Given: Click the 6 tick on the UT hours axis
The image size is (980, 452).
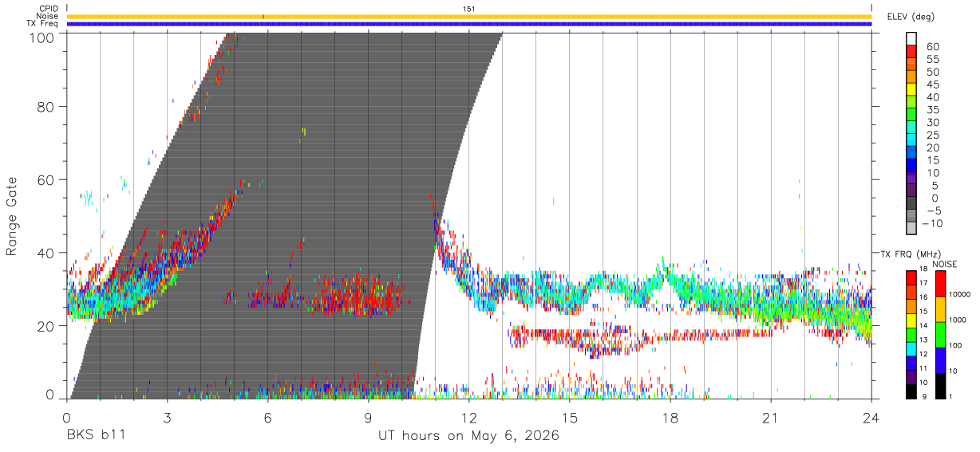Looking at the screenshot, I should pyautogui.click(x=268, y=418).
